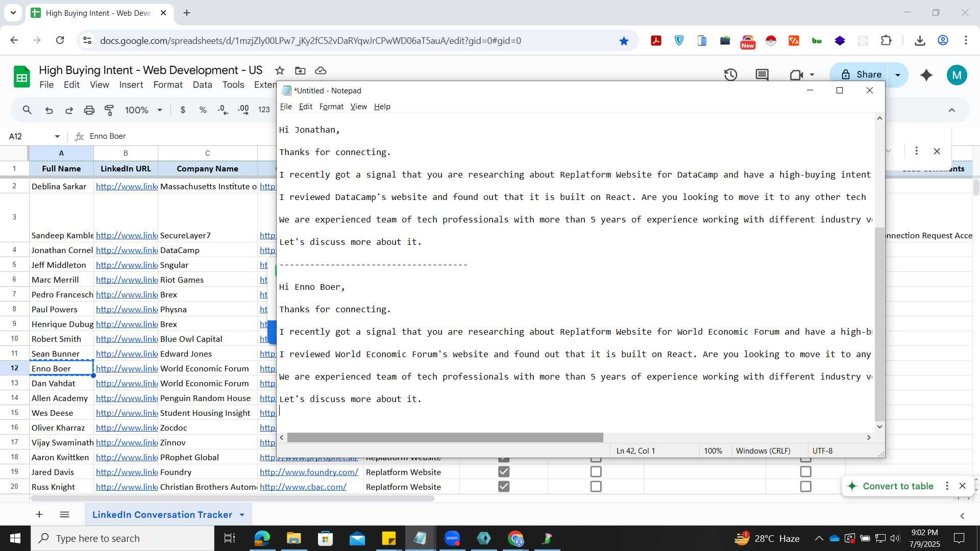
Task: Open Zoom from the taskbar
Action: pyautogui.click(x=452, y=538)
